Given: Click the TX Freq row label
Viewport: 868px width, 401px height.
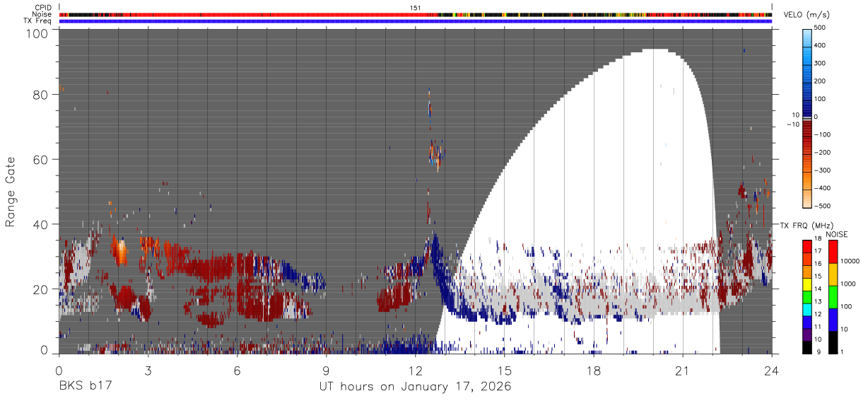Looking at the screenshot, I should pyautogui.click(x=37, y=21).
